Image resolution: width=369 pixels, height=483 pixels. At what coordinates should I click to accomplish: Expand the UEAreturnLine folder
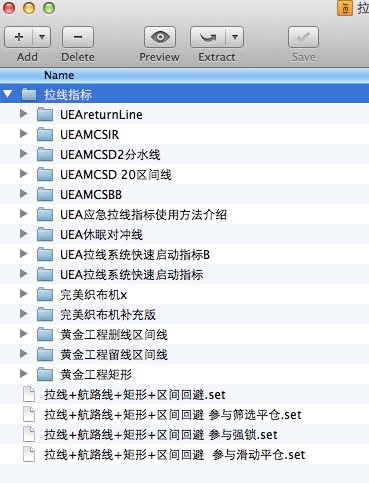tap(23, 114)
